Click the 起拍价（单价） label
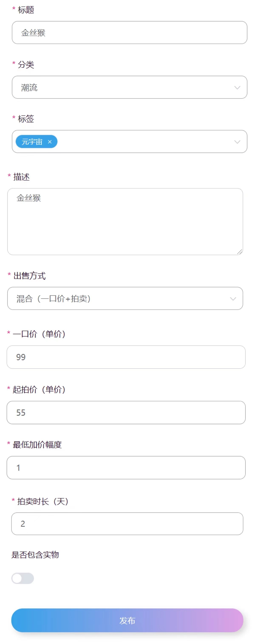 point(39,390)
